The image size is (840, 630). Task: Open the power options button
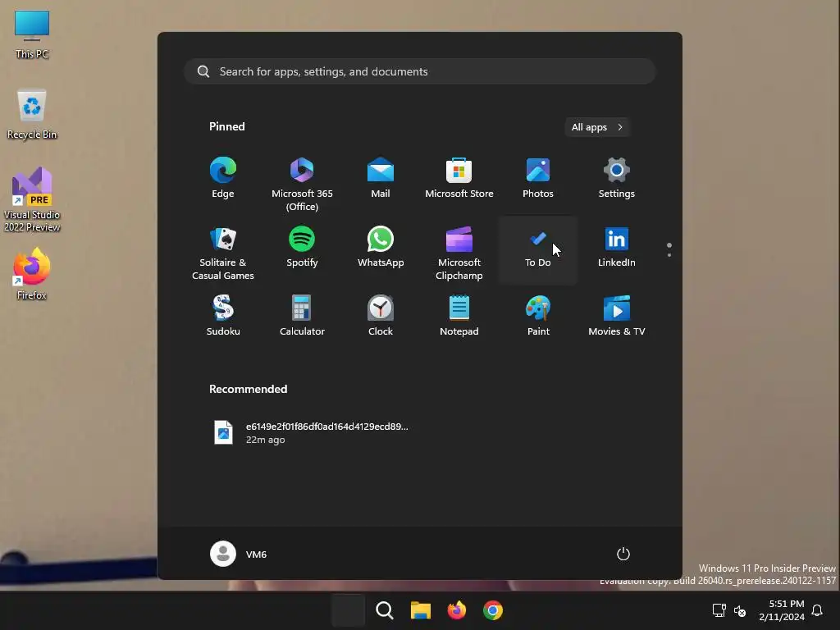click(623, 554)
